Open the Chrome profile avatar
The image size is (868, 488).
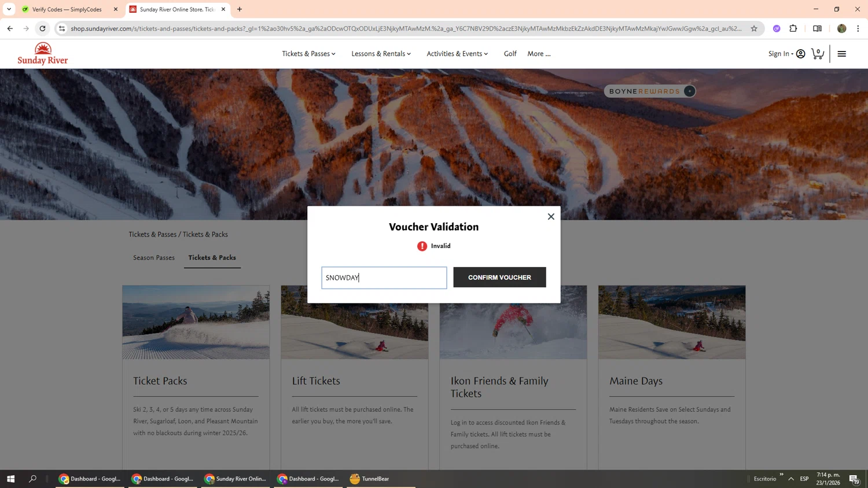842,28
